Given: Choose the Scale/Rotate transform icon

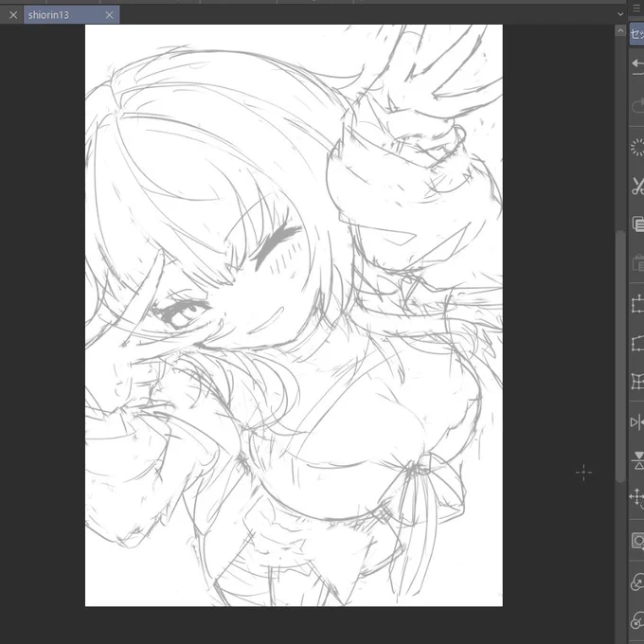Looking at the screenshot, I should pos(637,304).
